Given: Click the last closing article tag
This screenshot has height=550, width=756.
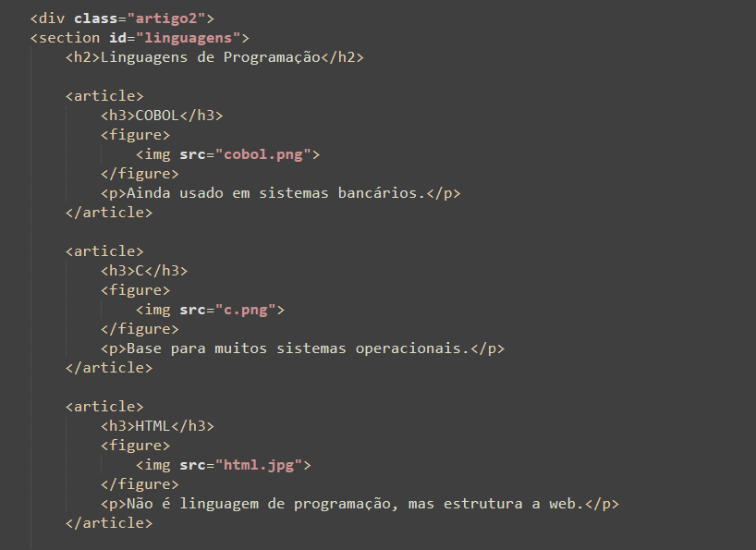Looking at the screenshot, I should 109,523.
